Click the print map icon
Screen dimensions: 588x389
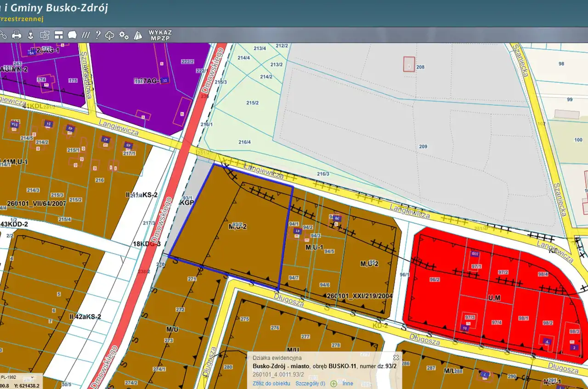17,35
